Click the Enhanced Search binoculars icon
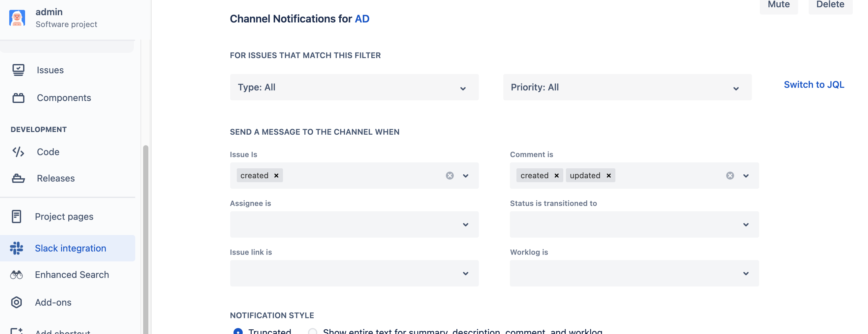The width and height of the screenshot is (868, 334). click(16, 275)
